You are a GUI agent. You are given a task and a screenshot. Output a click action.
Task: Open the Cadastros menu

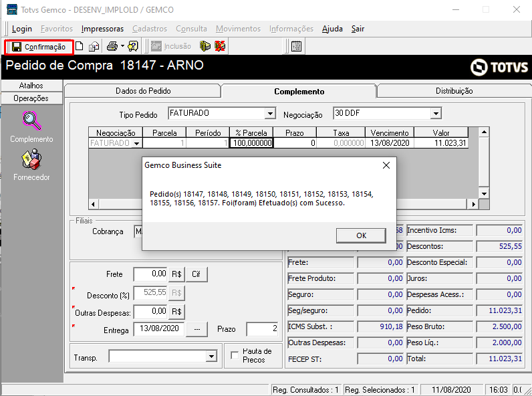150,29
